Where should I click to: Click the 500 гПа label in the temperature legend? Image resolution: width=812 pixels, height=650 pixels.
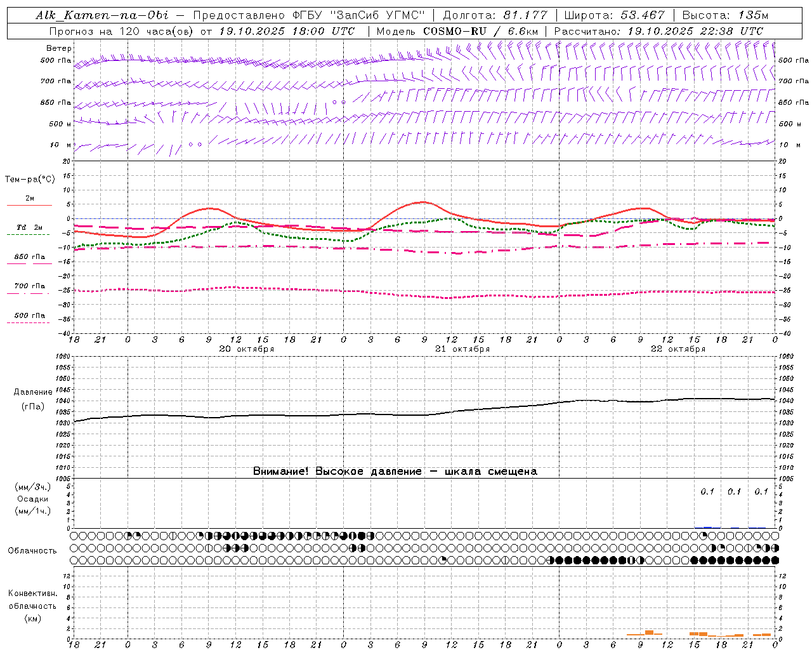tap(30, 315)
